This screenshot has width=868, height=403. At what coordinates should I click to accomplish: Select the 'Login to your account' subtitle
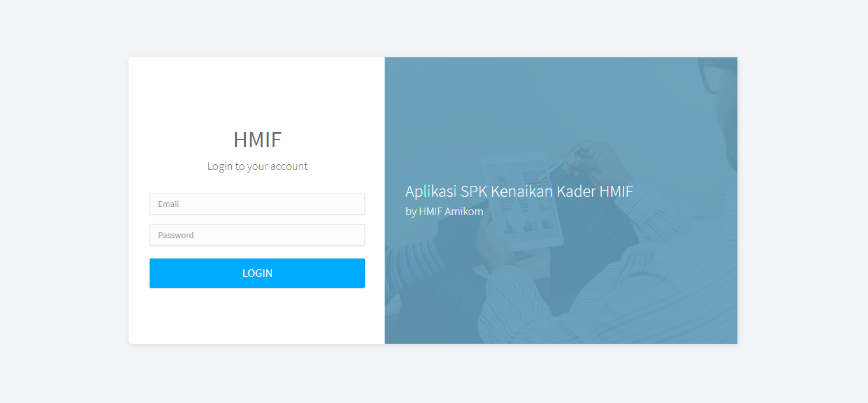pyautogui.click(x=257, y=166)
